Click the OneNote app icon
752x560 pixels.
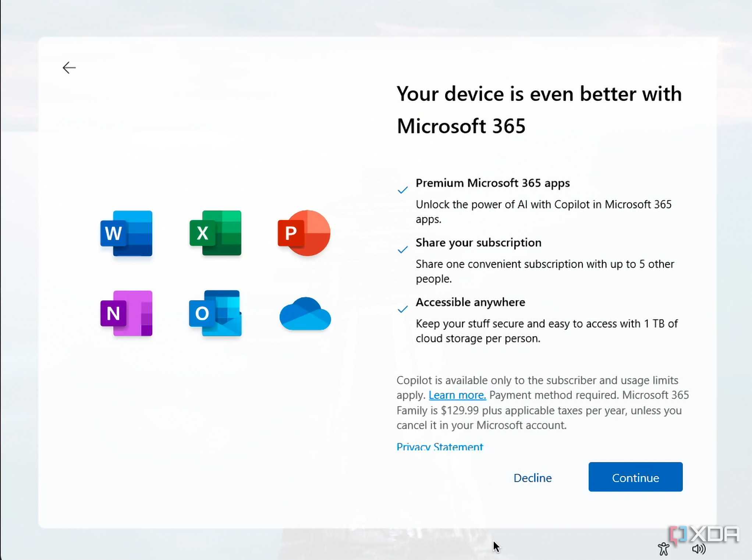pos(126,313)
